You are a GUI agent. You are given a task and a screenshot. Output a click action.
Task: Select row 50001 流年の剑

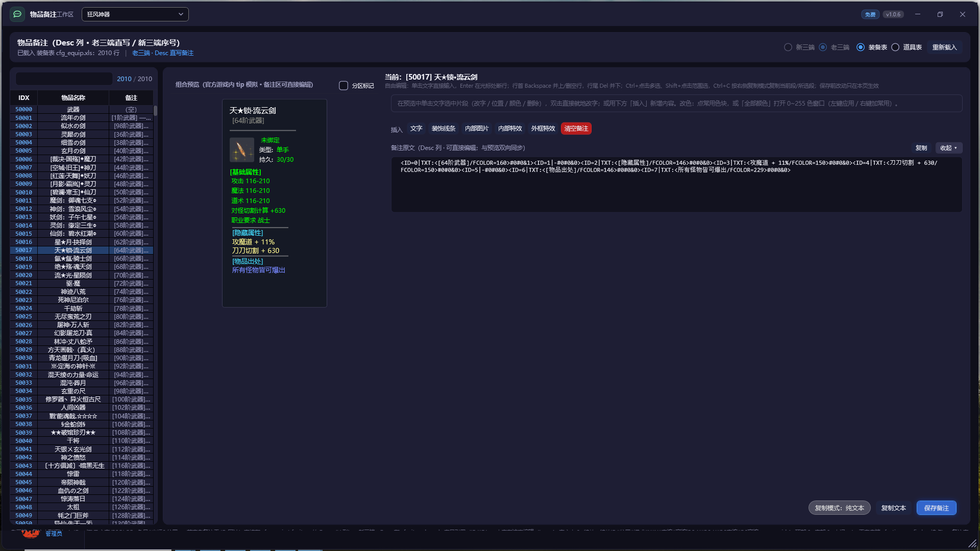[82, 118]
